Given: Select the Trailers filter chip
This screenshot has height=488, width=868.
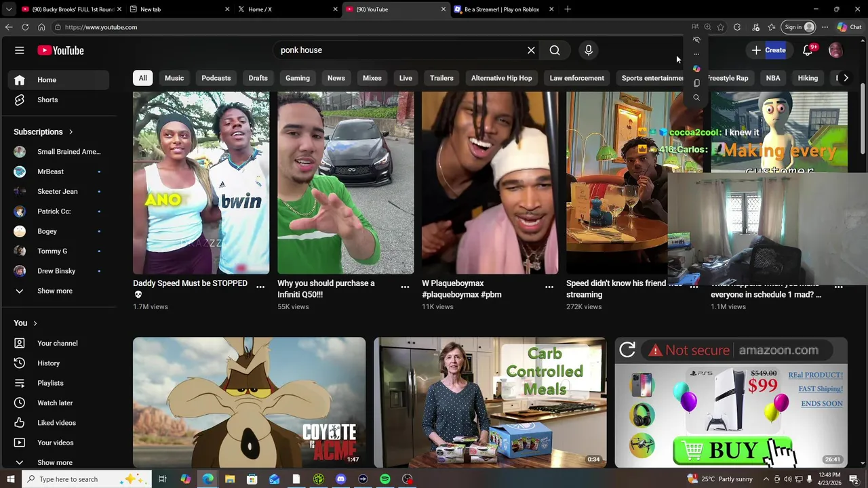Looking at the screenshot, I should pos(441,78).
